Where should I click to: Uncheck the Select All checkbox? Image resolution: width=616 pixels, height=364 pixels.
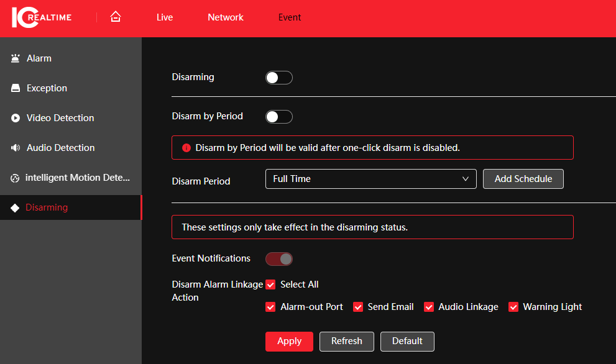click(270, 284)
